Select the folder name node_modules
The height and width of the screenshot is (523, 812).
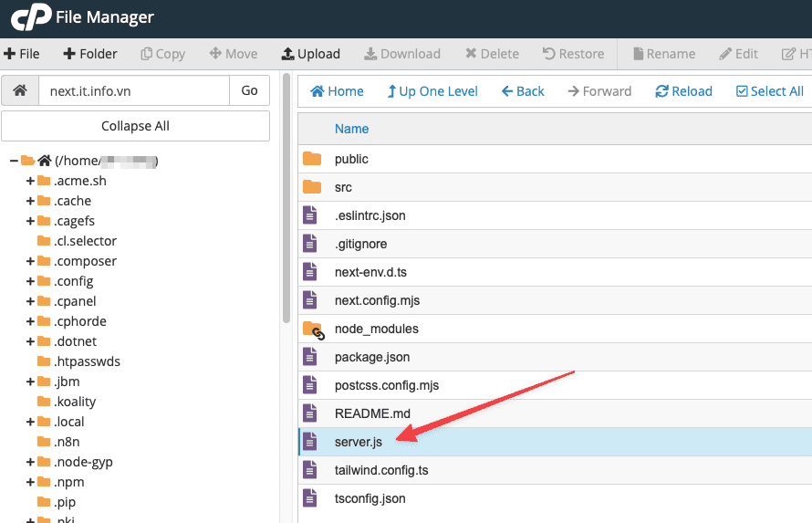pos(377,329)
